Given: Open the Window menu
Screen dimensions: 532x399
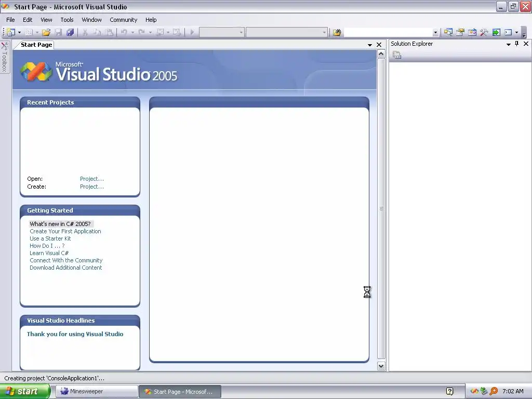Looking at the screenshot, I should (x=91, y=20).
